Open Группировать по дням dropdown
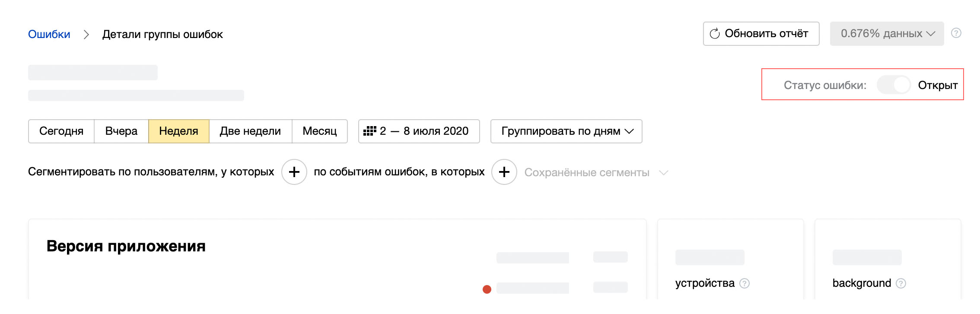 (566, 131)
